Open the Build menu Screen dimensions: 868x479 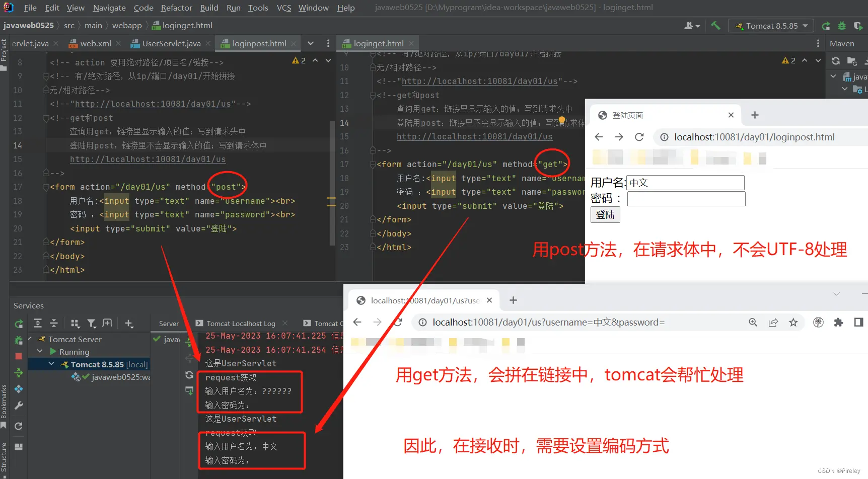pyautogui.click(x=209, y=8)
